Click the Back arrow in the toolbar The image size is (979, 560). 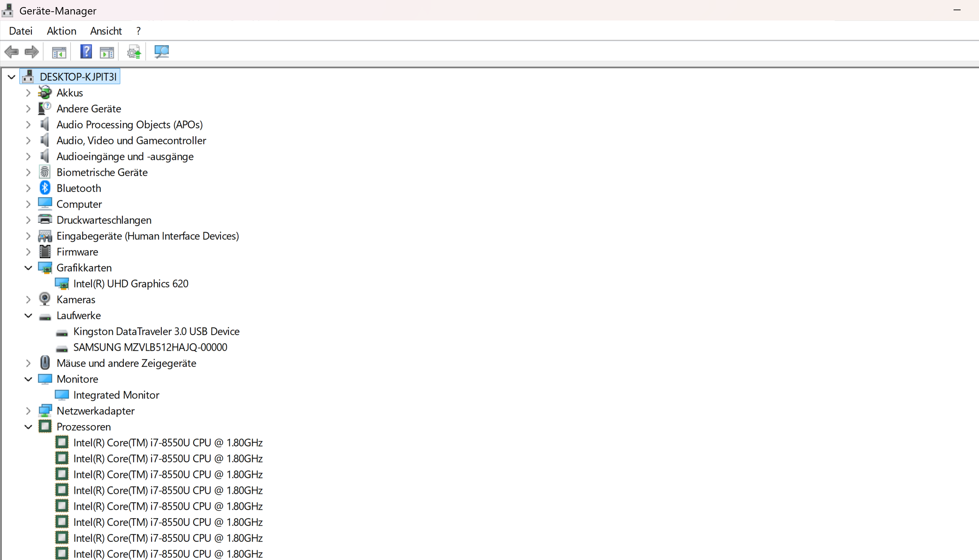pyautogui.click(x=12, y=52)
